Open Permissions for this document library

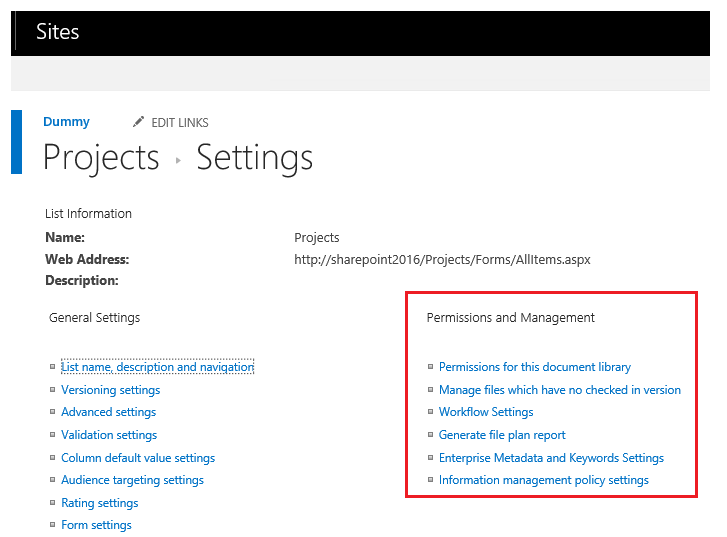point(535,367)
